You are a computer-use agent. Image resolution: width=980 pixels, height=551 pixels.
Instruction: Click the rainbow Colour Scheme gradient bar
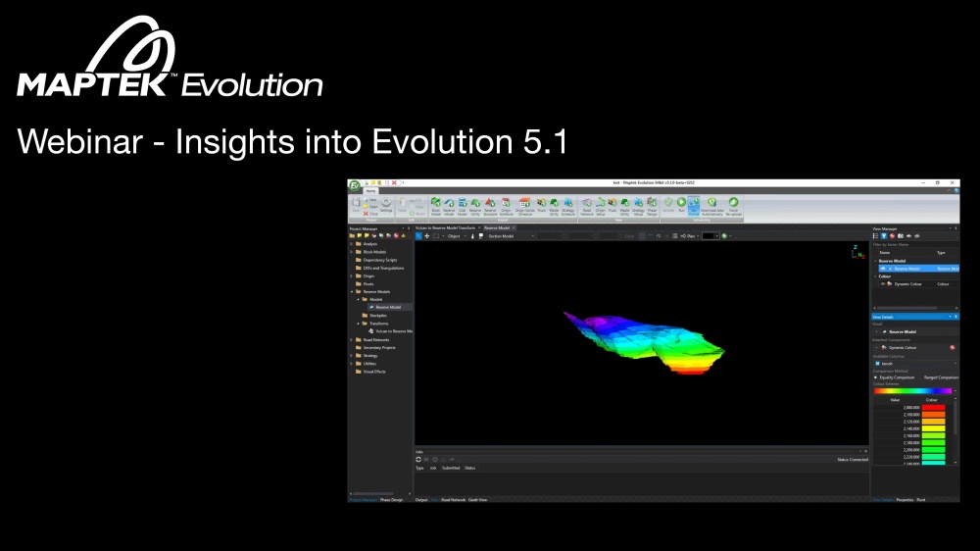tap(912, 391)
